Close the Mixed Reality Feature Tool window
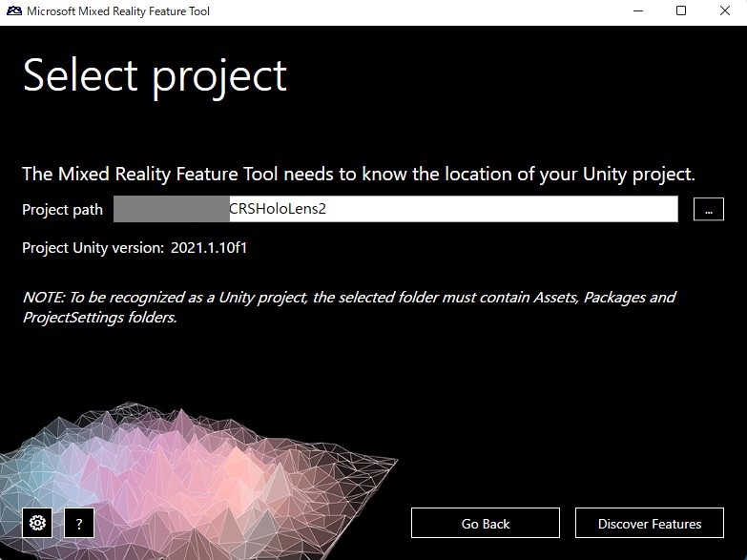The width and height of the screenshot is (747, 560). click(725, 10)
